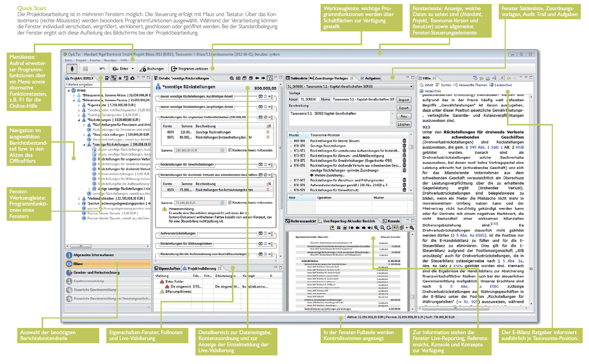The image size is (589, 364).
Task: Click the yellow back arrow in Hilfe toolbar
Action: pos(509,78)
